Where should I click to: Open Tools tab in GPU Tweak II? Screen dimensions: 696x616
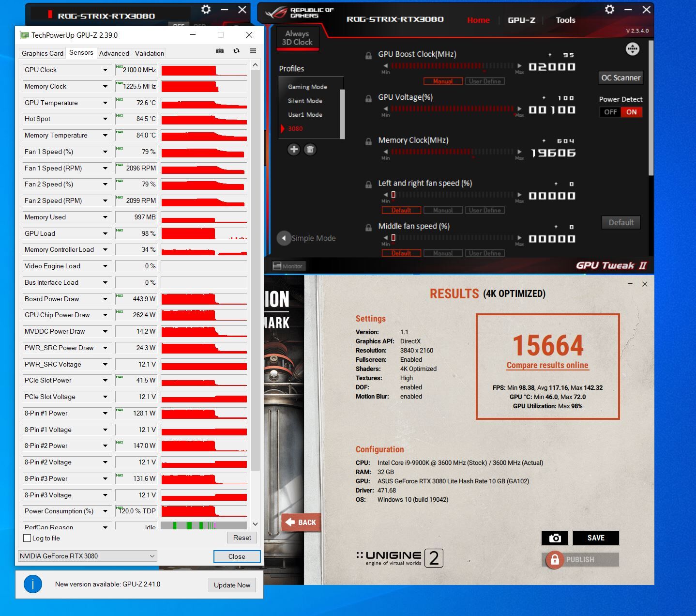pyautogui.click(x=565, y=20)
